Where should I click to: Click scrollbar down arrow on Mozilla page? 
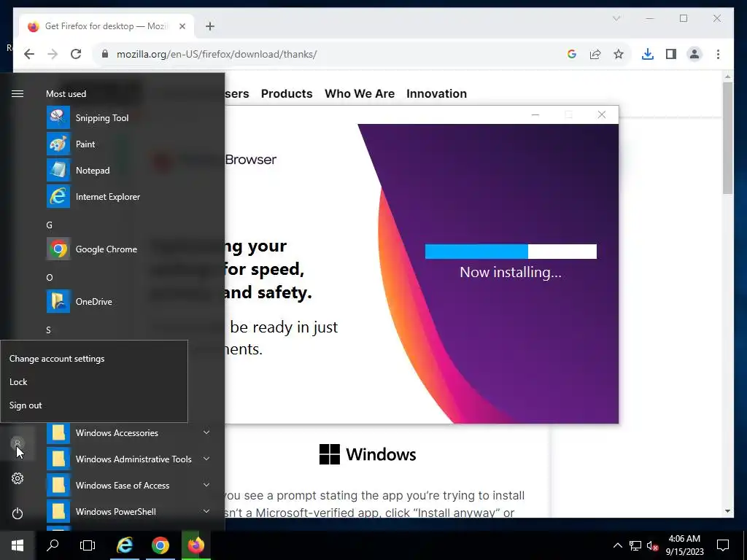(727, 511)
